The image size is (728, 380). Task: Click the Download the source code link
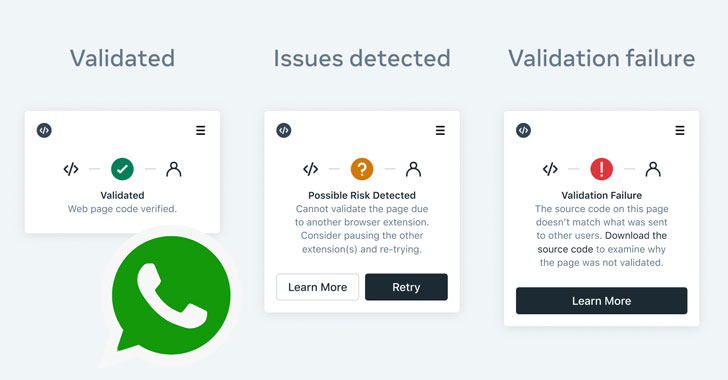coord(602,242)
